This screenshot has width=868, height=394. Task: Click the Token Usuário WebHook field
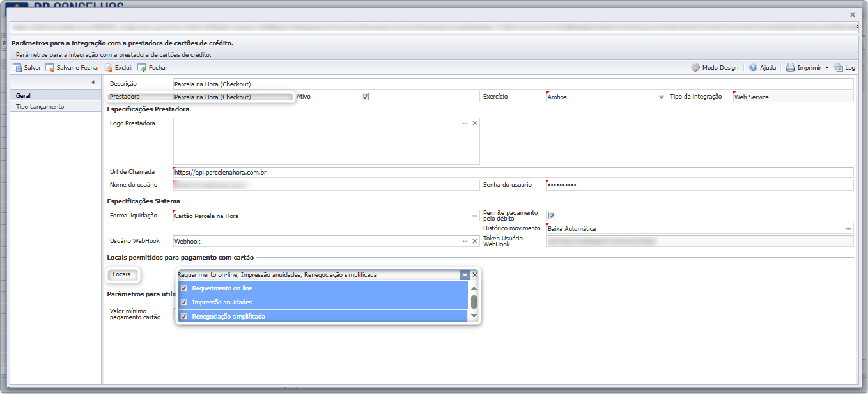coord(700,241)
